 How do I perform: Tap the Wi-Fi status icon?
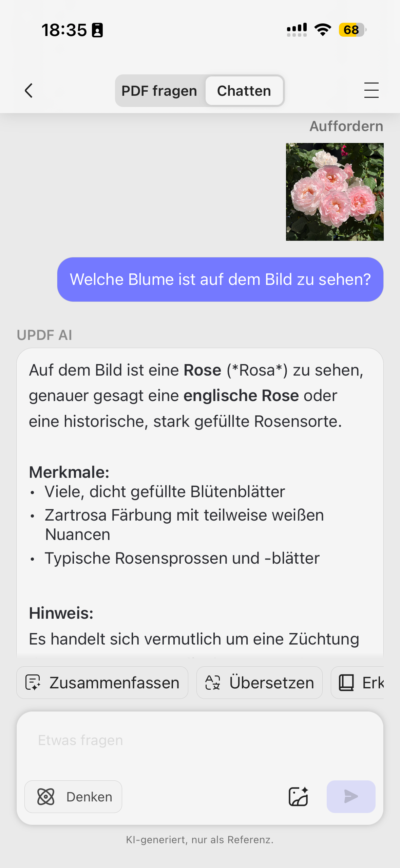[323, 30]
